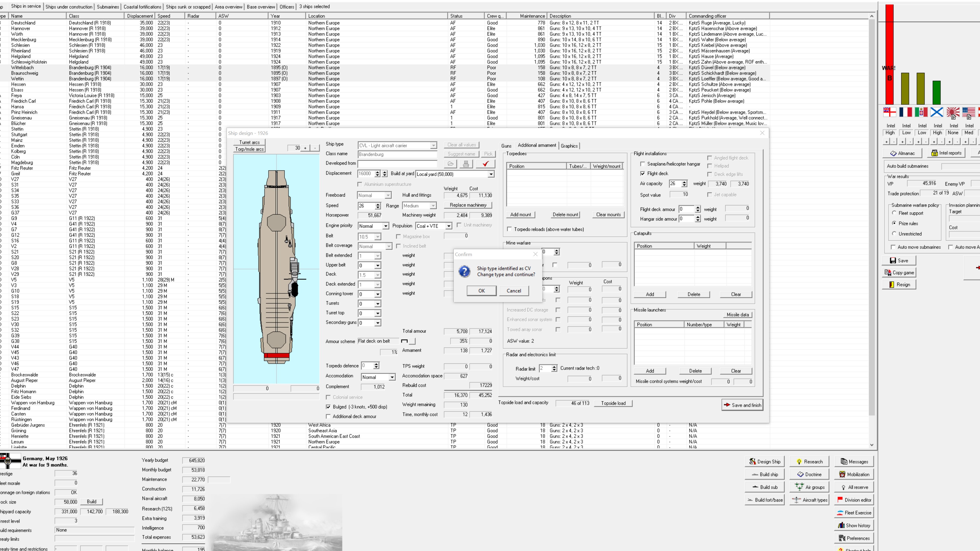Click the Show history button

click(x=854, y=525)
